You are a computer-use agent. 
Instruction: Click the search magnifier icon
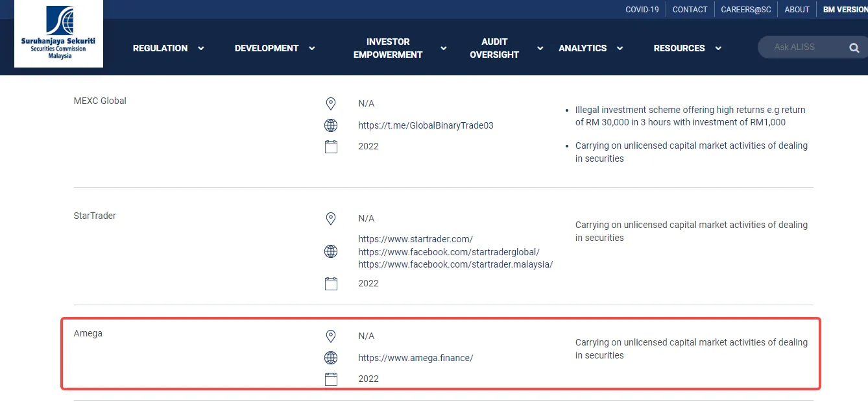[854, 48]
